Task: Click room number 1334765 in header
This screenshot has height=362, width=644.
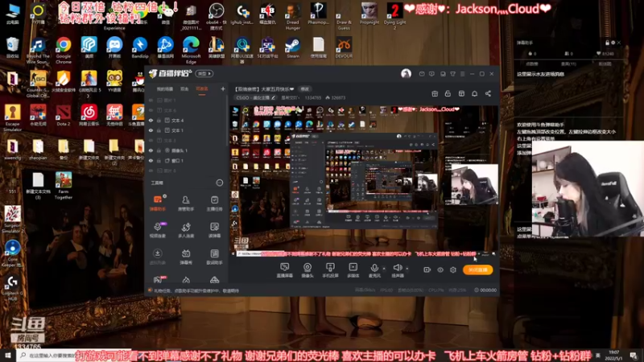Action: pyautogui.click(x=313, y=97)
